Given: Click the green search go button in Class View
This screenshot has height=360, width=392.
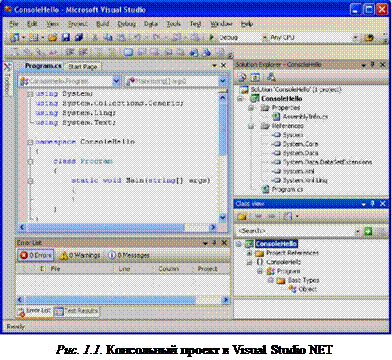Looking at the screenshot, I should [368, 231].
